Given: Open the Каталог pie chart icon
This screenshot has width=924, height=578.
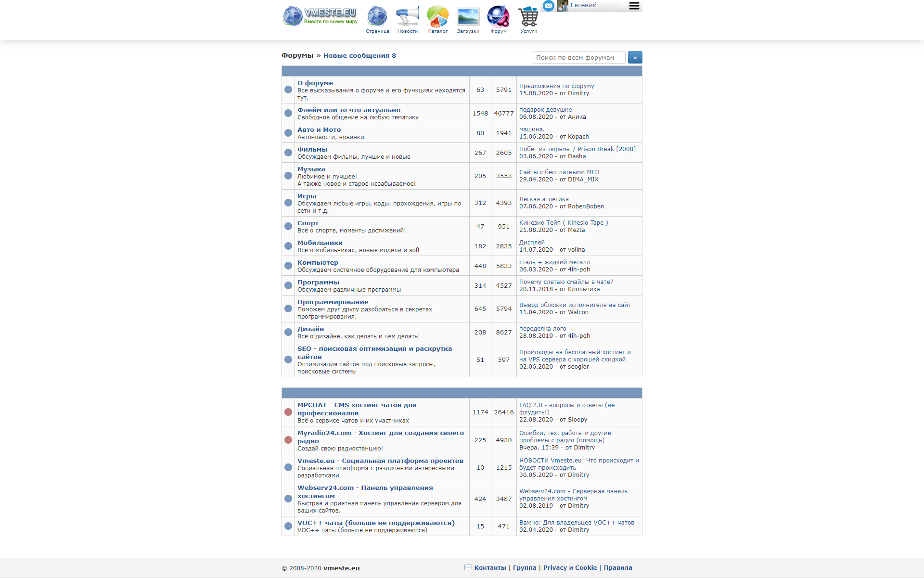Looking at the screenshot, I should point(437,17).
